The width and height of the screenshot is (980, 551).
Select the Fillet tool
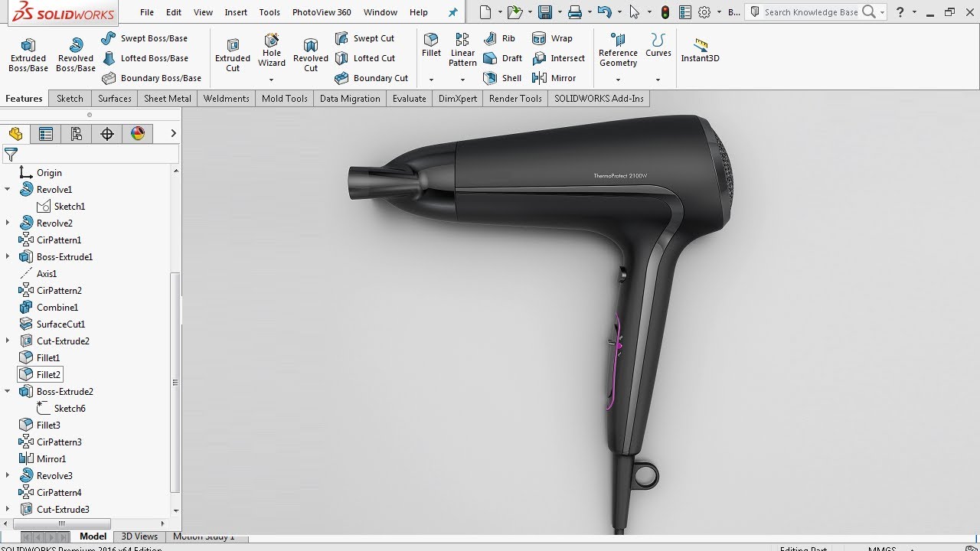431,45
